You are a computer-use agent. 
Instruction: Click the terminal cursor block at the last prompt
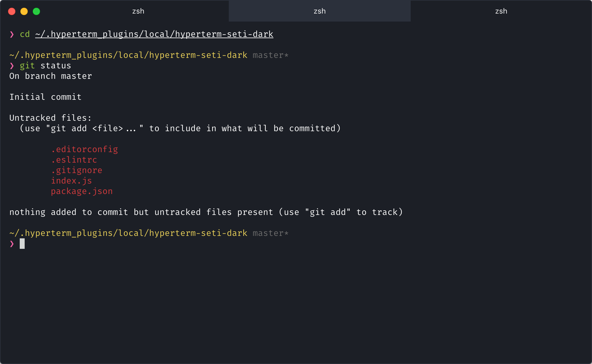tap(22, 244)
